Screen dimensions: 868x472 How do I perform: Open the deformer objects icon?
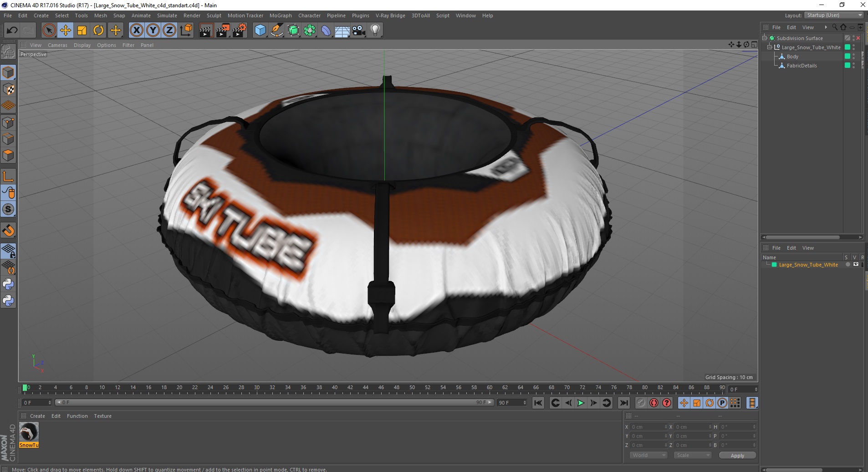click(x=326, y=31)
